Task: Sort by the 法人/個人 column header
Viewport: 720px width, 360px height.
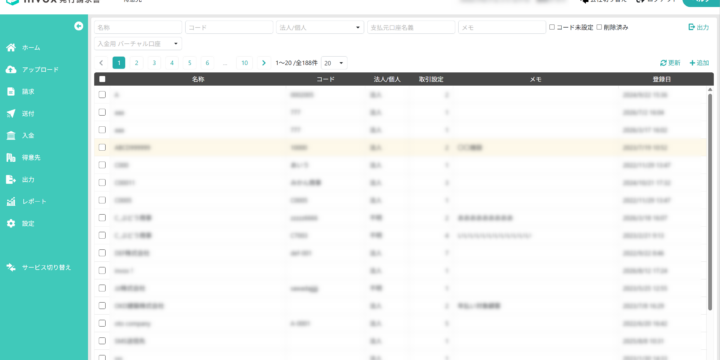Action: (387, 79)
